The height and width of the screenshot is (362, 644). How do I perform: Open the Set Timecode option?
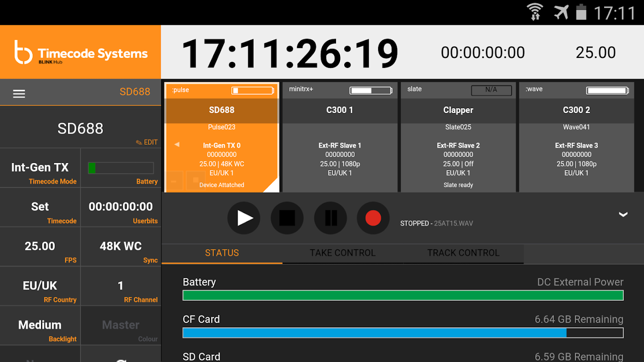[x=40, y=207]
